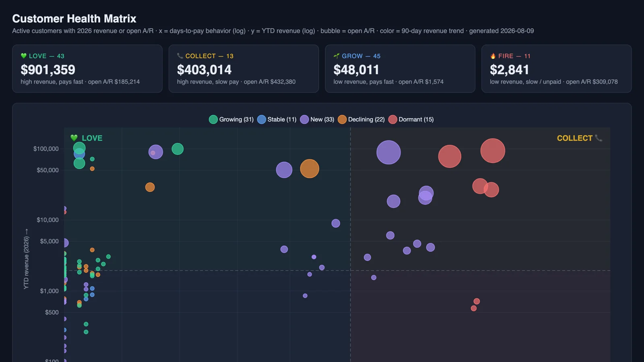Click the phone icon beside COLLECT quadrant label
This screenshot has width=644, height=362.
click(x=599, y=138)
